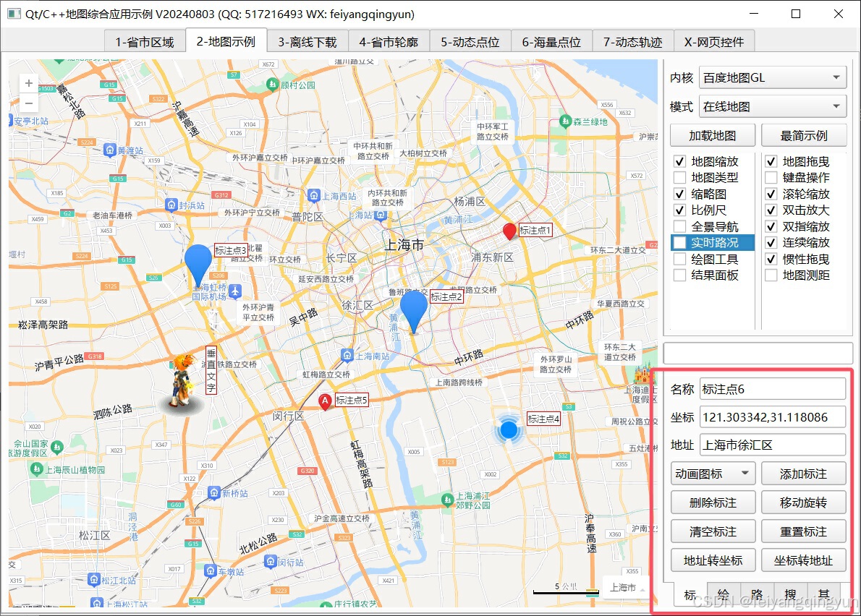Select the red A marker at 标注点5
Image resolution: width=861 pixels, height=616 pixels.
(325, 402)
